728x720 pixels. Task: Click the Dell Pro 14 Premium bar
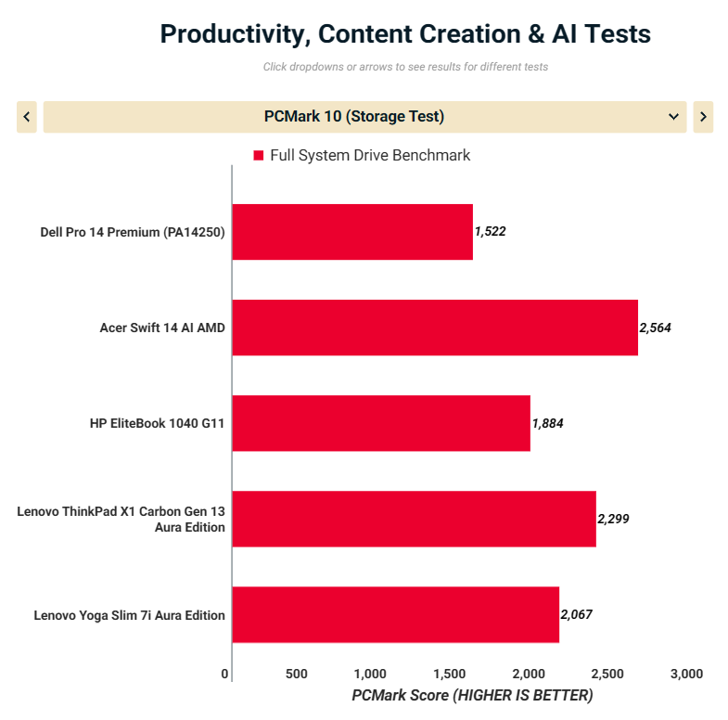(352, 232)
